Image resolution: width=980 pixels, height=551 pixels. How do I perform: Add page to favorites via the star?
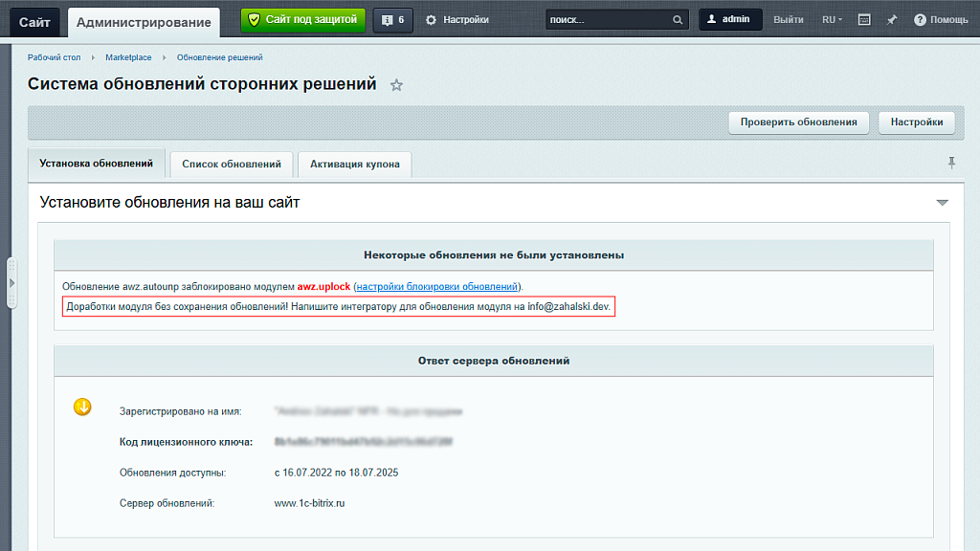point(396,85)
